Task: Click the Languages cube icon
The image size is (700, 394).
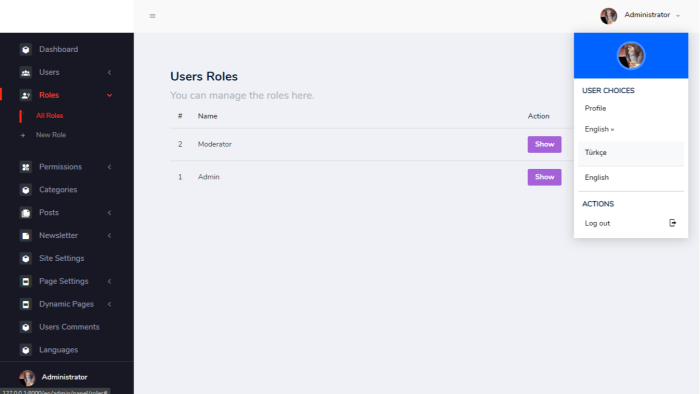Action: click(x=25, y=350)
